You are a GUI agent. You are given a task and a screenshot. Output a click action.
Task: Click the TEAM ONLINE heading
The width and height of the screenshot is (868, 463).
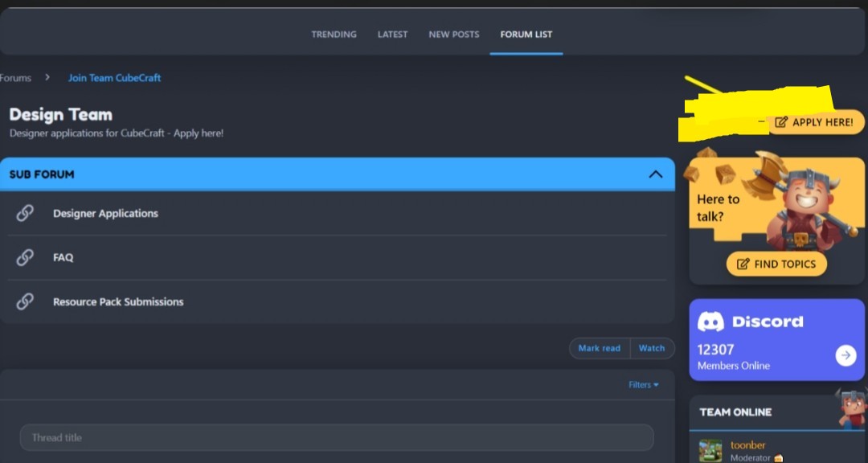pyautogui.click(x=735, y=412)
